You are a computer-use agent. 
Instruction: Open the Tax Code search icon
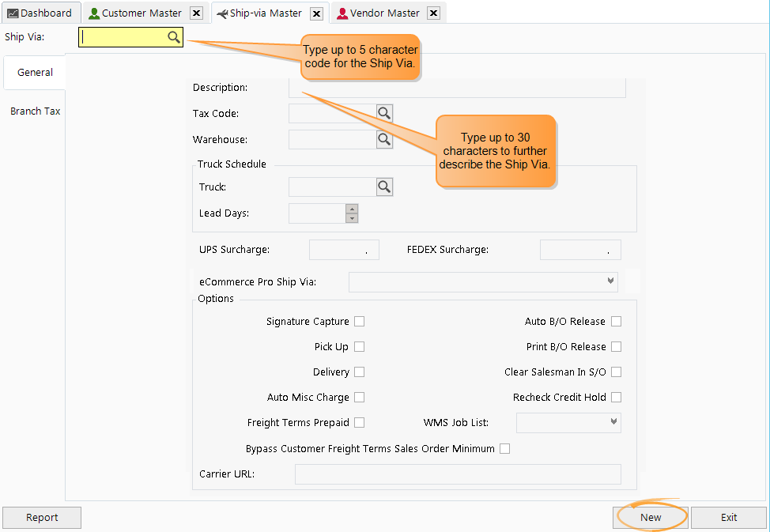pos(384,113)
